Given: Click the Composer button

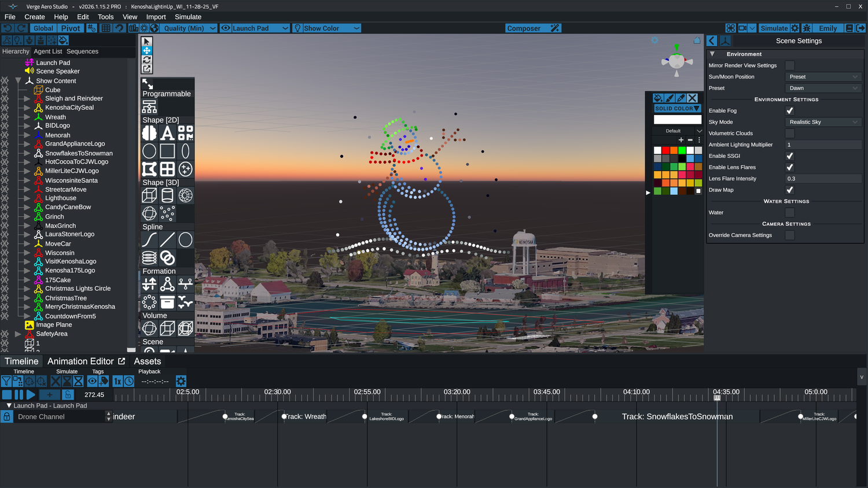Looking at the screenshot, I should (533, 28).
